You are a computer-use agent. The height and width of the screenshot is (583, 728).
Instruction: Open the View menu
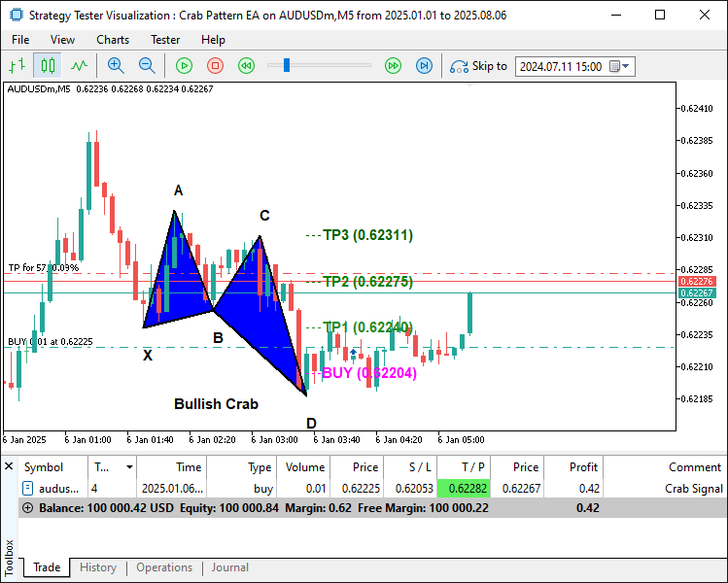(x=62, y=40)
